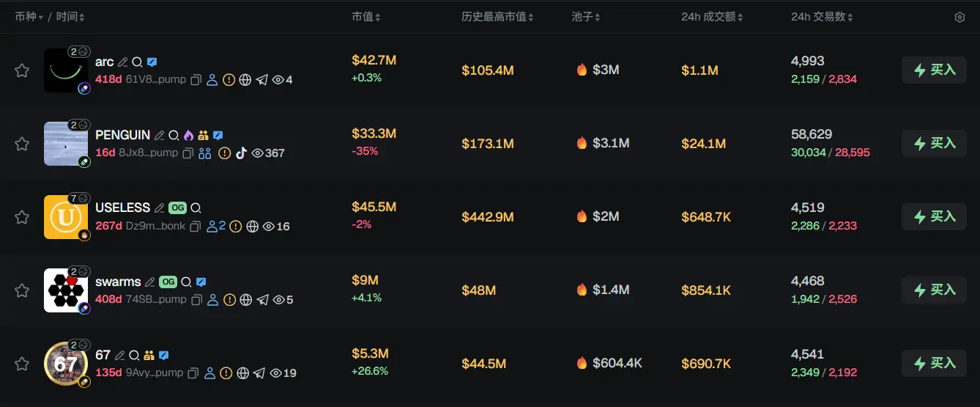This screenshot has height=407, width=980.
Task: Star the arc token as favorite
Action: click(22, 70)
